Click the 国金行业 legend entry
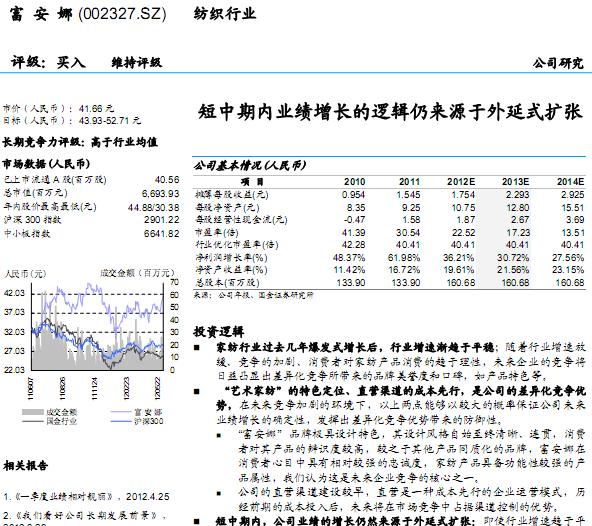Viewport: 592px width, 526px height. pos(49,421)
